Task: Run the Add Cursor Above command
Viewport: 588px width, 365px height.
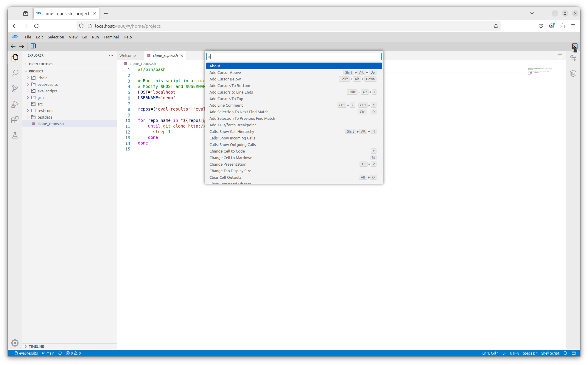Action: pyautogui.click(x=294, y=72)
